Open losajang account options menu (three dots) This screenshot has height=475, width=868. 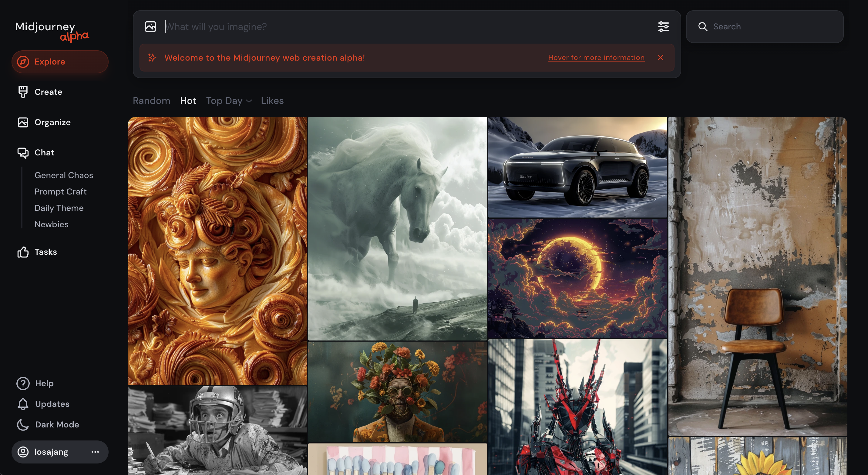tap(95, 451)
